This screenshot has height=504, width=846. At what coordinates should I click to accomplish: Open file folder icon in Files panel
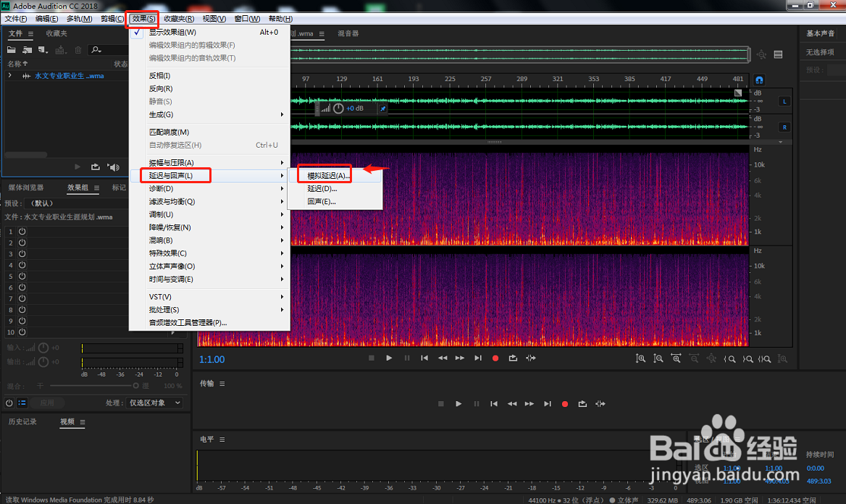tap(12, 50)
